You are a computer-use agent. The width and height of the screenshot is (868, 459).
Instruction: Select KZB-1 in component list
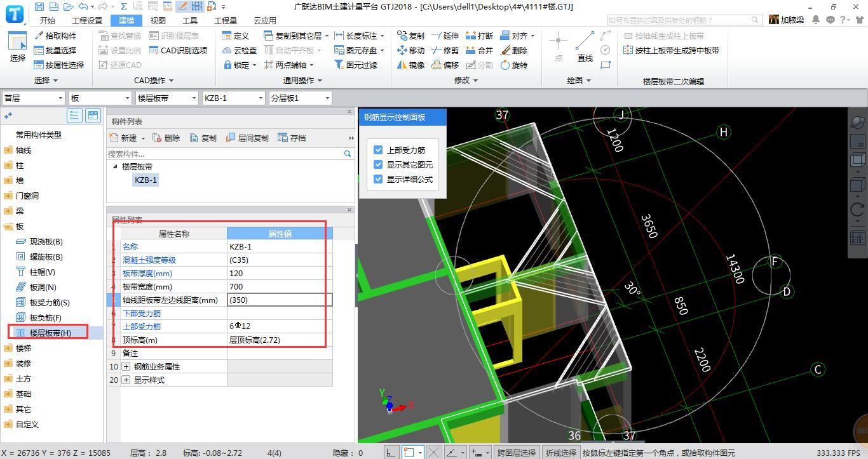pyautogui.click(x=146, y=180)
